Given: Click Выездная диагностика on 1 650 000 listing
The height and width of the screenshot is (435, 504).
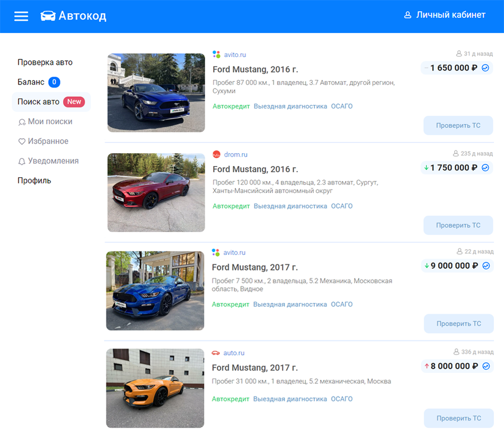Looking at the screenshot, I should coord(290,106).
